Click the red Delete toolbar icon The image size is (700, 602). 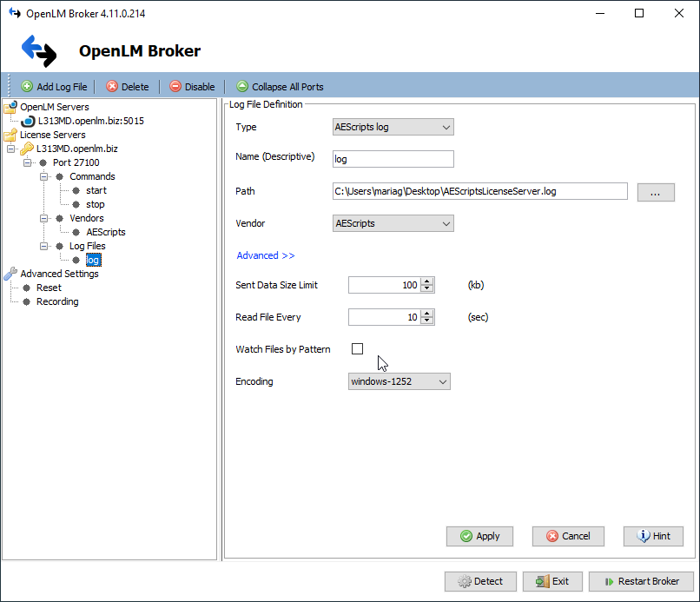112,87
